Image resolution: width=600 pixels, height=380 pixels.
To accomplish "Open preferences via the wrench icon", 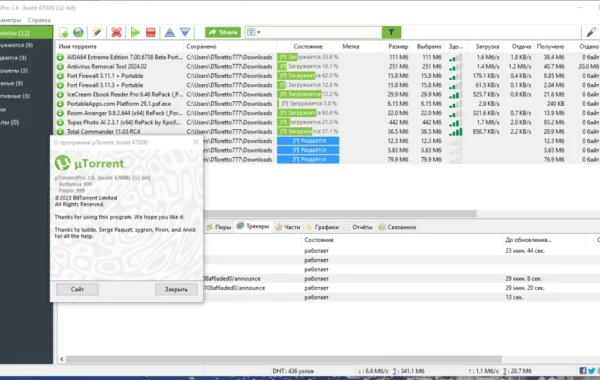I will click(x=591, y=33).
